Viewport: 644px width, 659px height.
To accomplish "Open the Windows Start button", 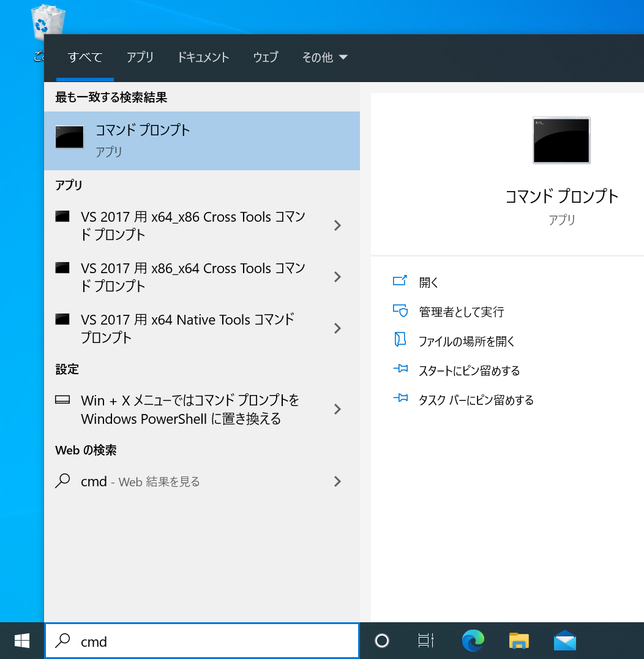I will click(22, 641).
